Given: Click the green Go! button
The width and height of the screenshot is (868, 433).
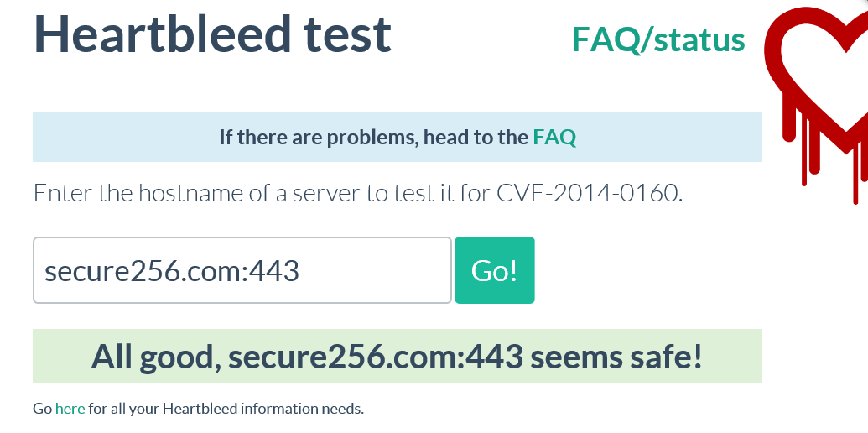Looking at the screenshot, I should (x=495, y=270).
